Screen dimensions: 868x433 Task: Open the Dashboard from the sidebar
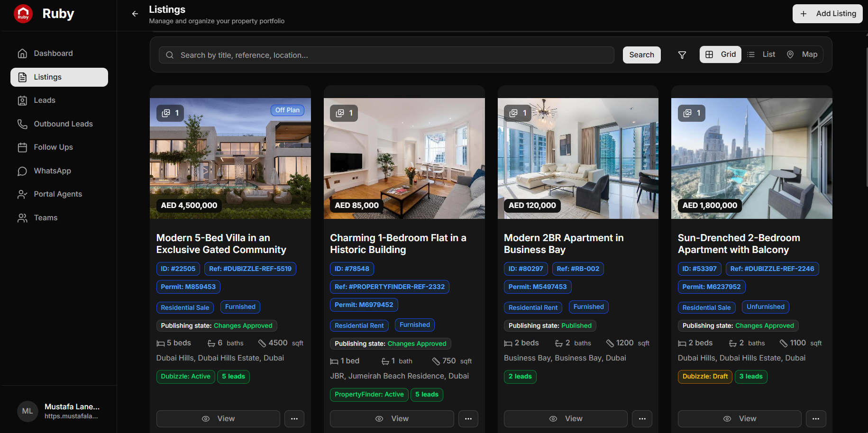pos(53,53)
